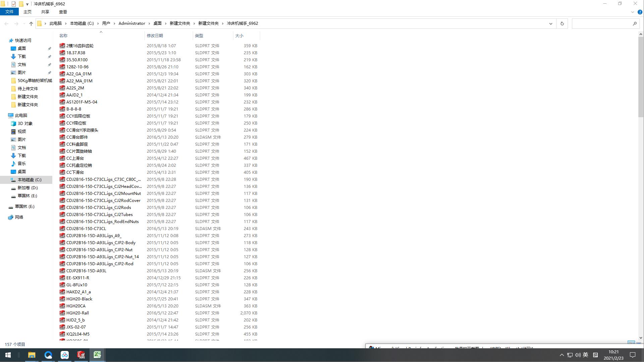This screenshot has width=644, height=362.
Task: Click the HGH20CA assembly file icon
Action: coord(62,306)
